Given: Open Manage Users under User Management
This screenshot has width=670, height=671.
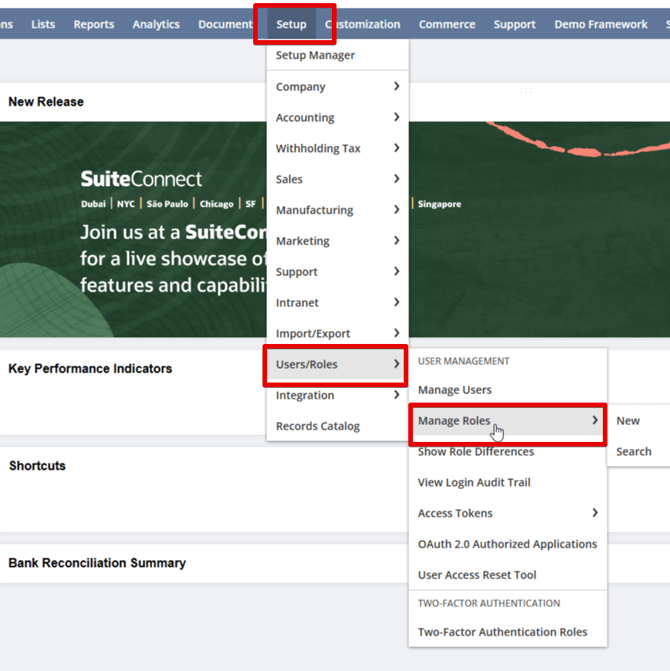Looking at the screenshot, I should tap(455, 390).
